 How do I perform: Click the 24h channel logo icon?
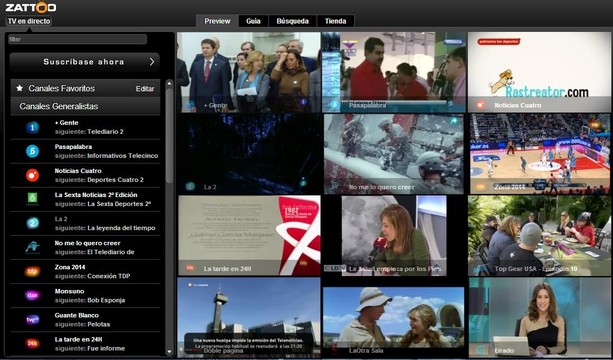point(32,344)
